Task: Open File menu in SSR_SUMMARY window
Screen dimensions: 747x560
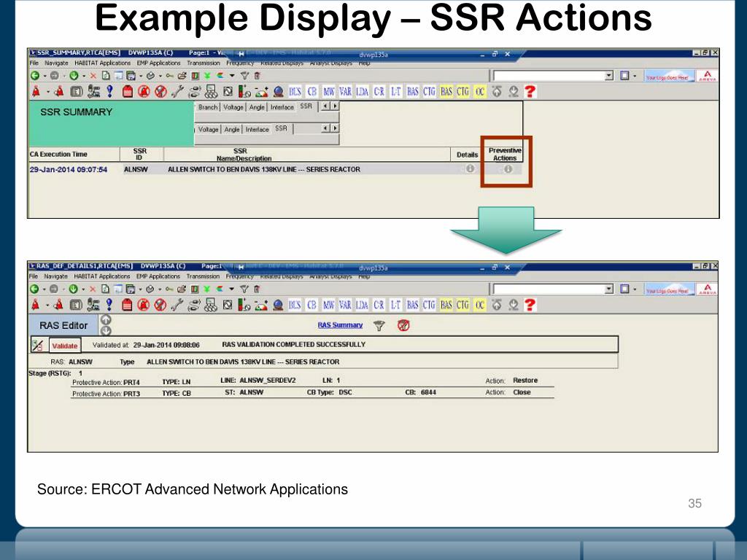Action: coord(34,63)
